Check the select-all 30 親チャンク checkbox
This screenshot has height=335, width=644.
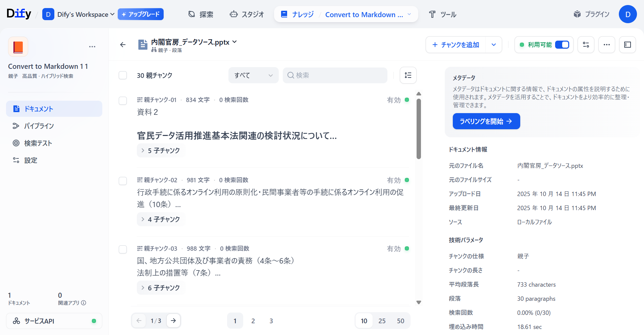pos(123,75)
